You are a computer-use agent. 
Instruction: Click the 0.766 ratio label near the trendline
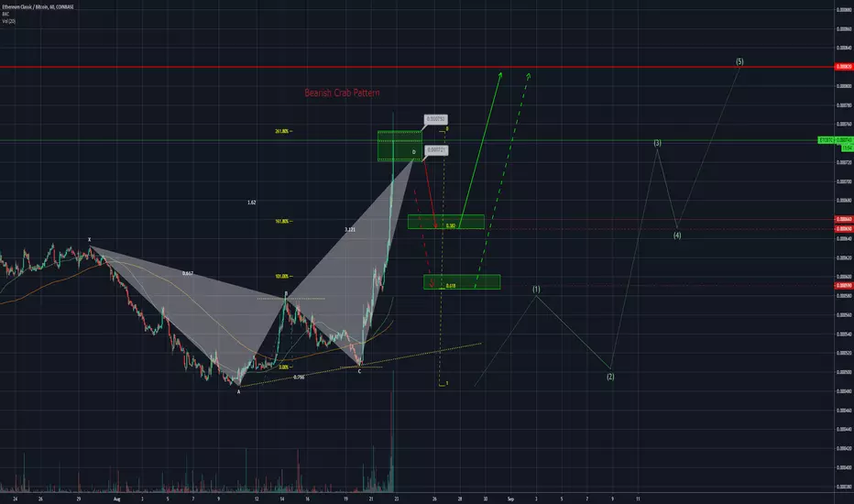tap(299, 377)
